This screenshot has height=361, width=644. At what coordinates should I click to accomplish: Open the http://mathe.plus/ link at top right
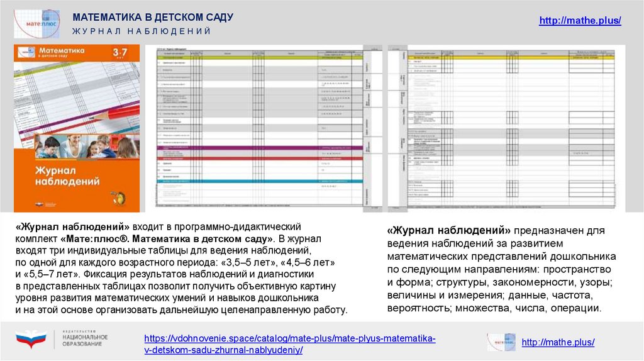[x=580, y=21]
